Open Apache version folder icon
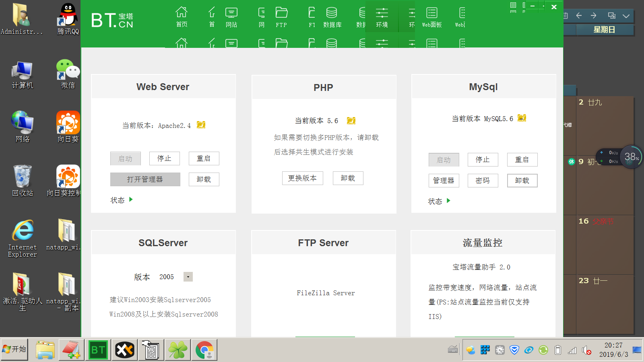Screen dimensions: 644x362 coord(201,125)
